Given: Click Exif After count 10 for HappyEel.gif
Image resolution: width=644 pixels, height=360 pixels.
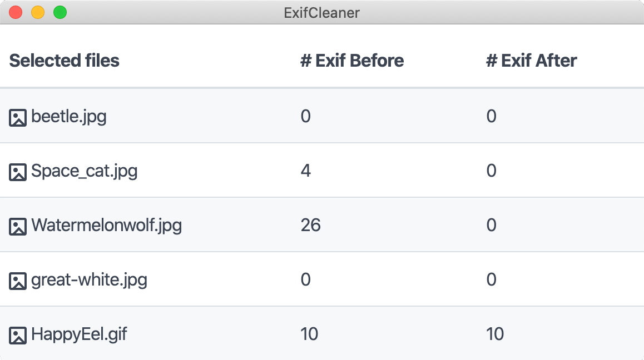Looking at the screenshot, I should pos(495,334).
